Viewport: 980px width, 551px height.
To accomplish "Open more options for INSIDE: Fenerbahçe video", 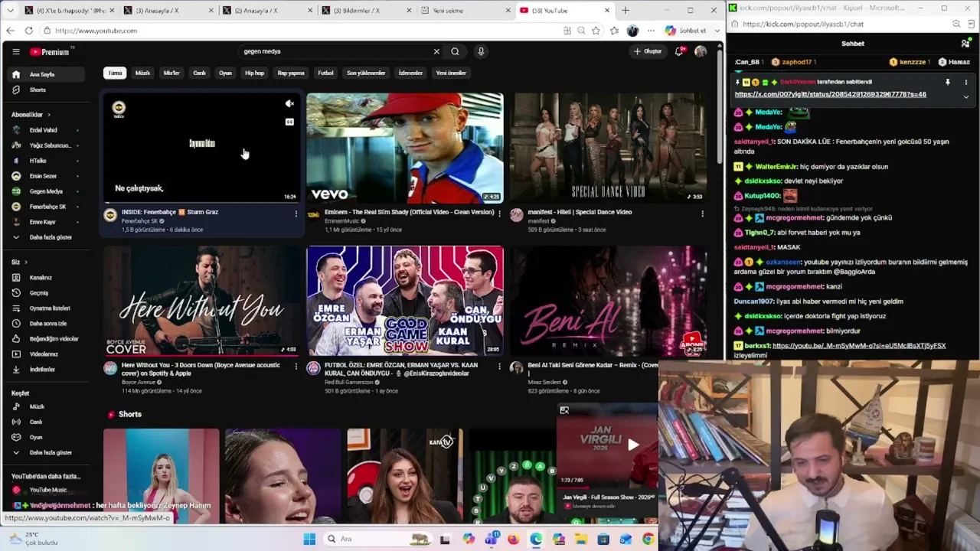I will [296, 214].
